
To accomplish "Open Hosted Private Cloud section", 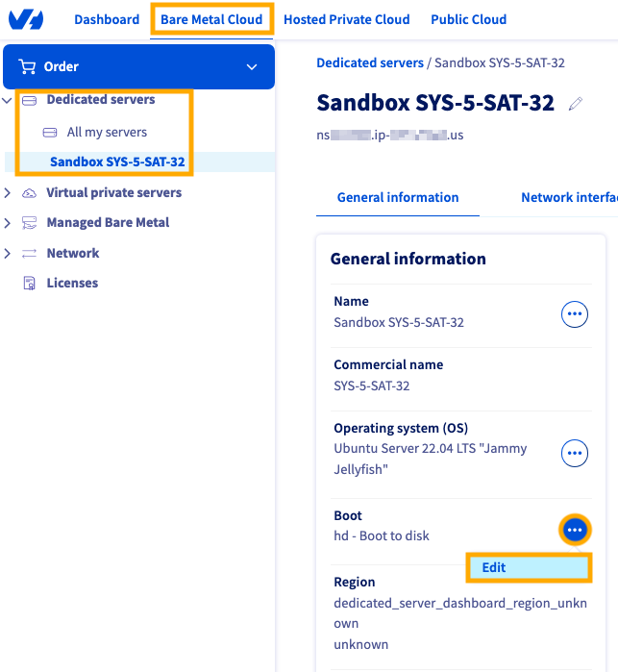I will click(346, 19).
